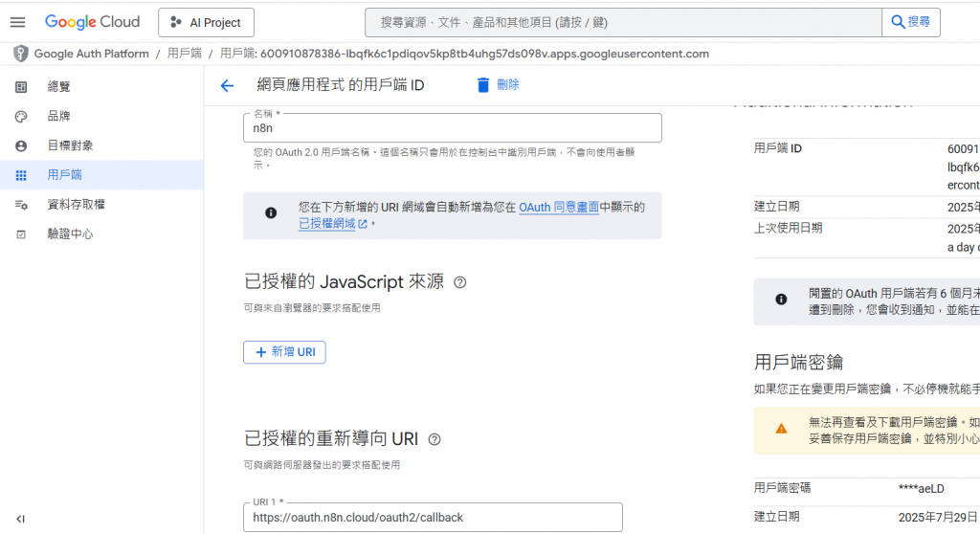Open Google Auth Platform breadcrumb link

[x=91, y=54]
